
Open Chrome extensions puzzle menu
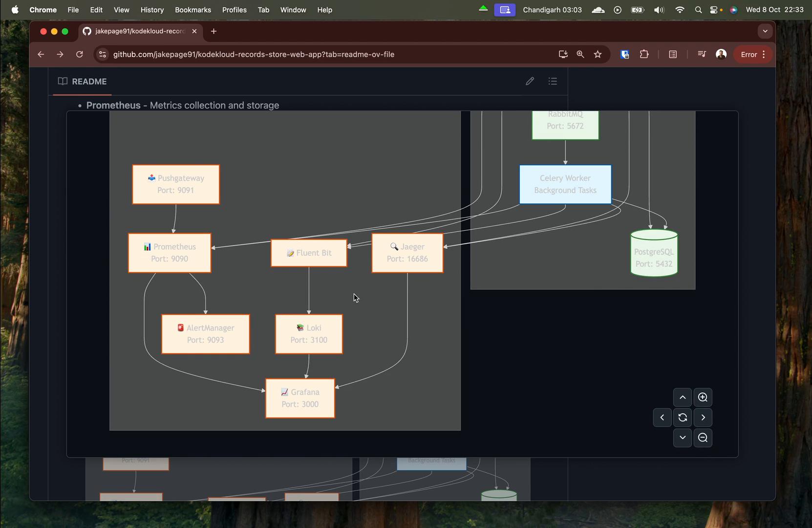click(x=644, y=54)
